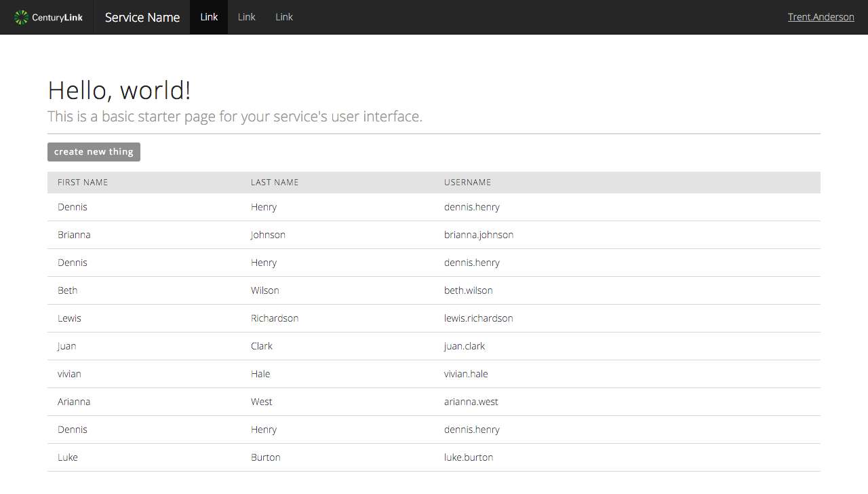
Task: Select the last name cell 'Clark'
Action: 262,346
